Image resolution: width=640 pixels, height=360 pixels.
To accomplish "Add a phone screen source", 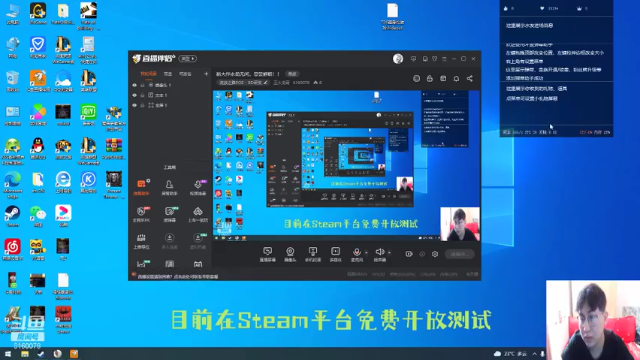I will pos(313,254).
